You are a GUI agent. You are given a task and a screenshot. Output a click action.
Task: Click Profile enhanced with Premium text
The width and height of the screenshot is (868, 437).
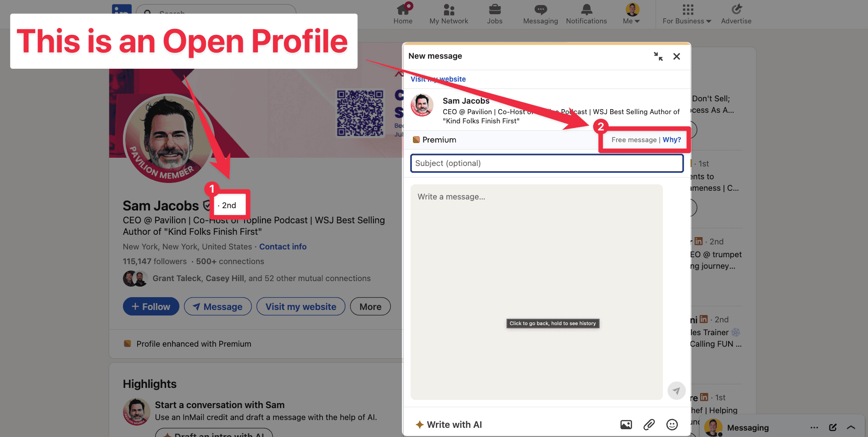pyautogui.click(x=194, y=344)
